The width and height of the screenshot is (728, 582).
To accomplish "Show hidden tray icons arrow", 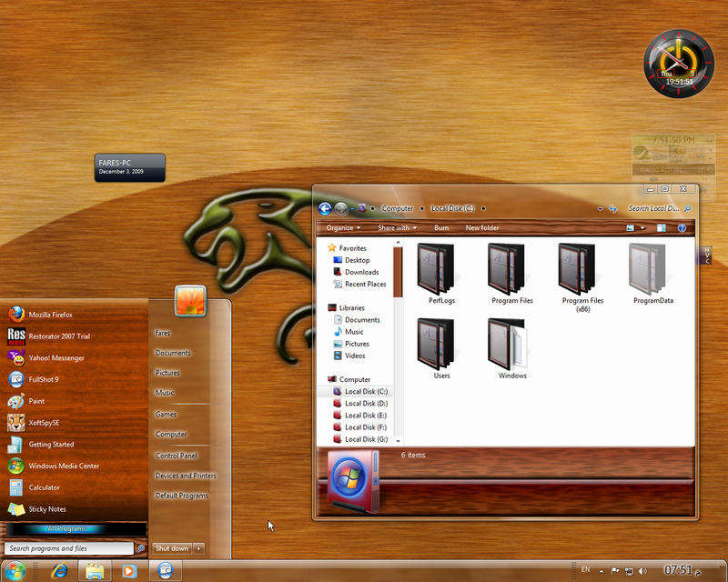I will pyautogui.click(x=602, y=571).
